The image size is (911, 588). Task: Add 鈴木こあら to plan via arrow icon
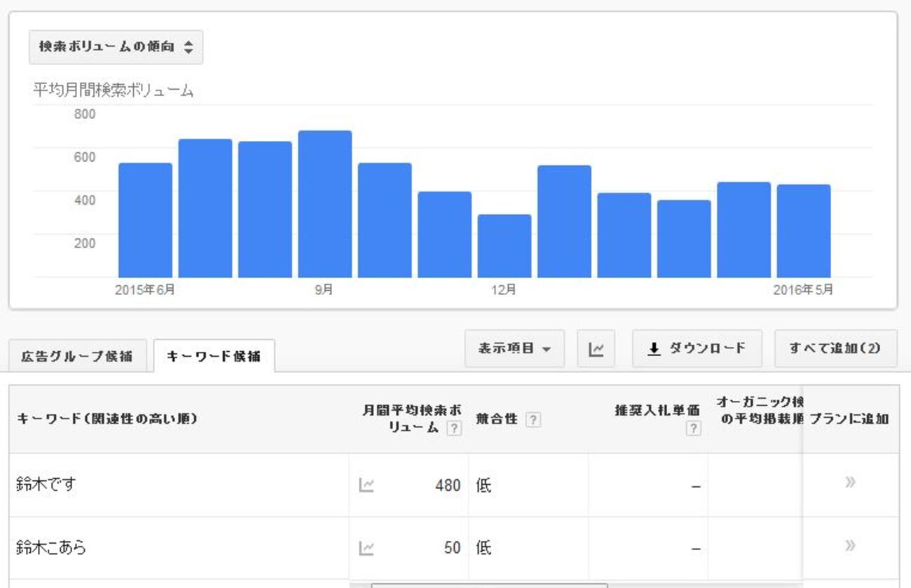point(850,545)
